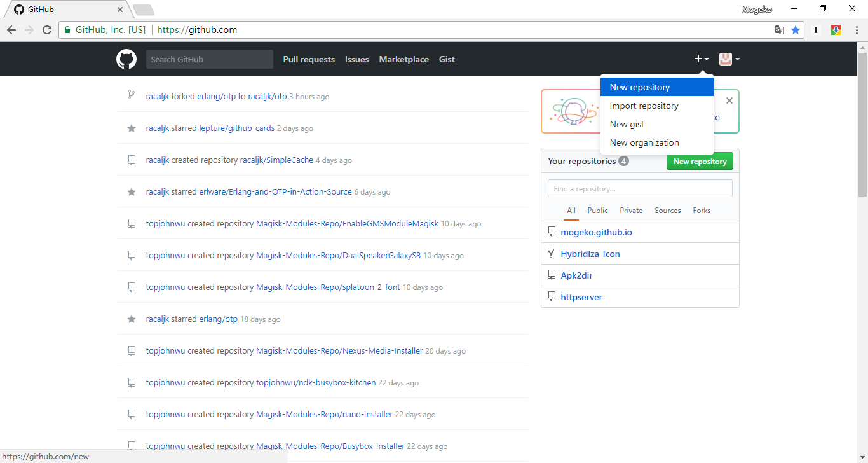
Task: Open Pull requests in the navigation bar
Action: coord(309,59)
